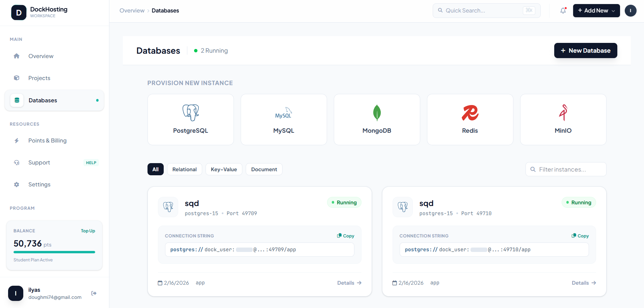Viewport: 644px width, 308px height.
Task: Open Points & Billing from the sidebar
Action: (48, 140)
